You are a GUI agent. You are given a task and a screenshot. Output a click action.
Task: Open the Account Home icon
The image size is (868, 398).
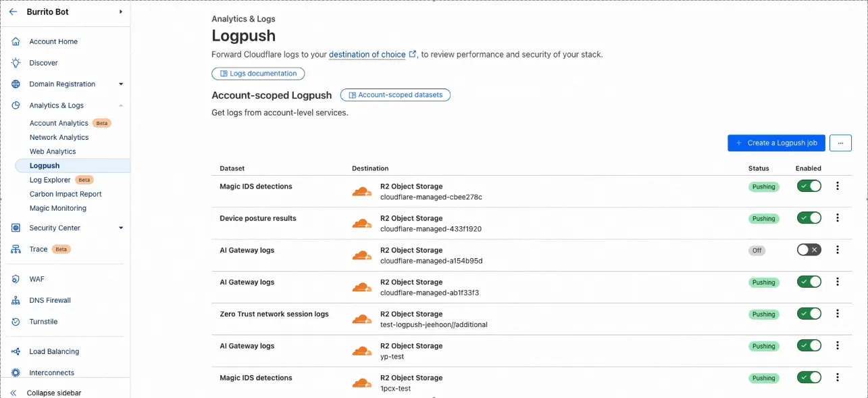(15, 41)
